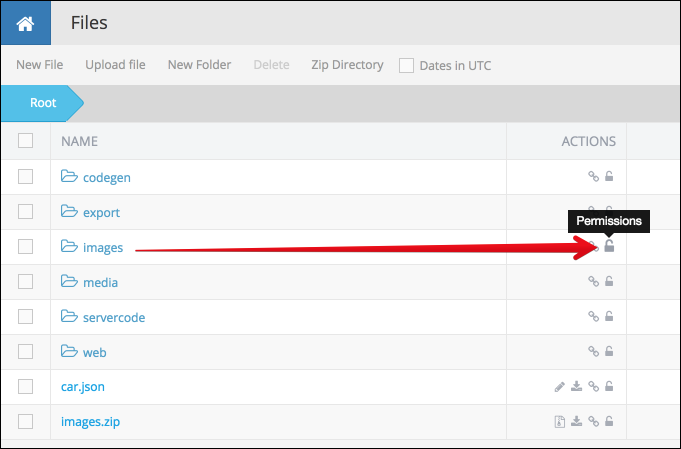Select the servercode row checkbox

[25, 317]
